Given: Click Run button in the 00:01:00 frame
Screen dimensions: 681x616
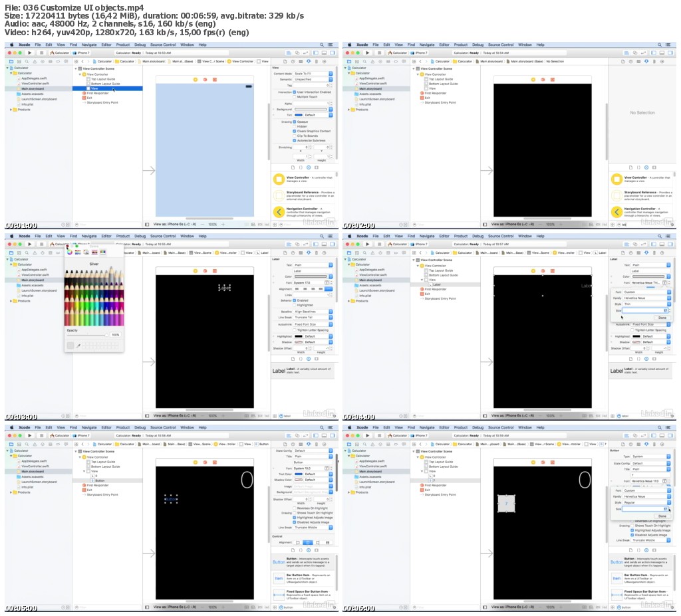Looking at the screenshot, I should pos(29,52).
